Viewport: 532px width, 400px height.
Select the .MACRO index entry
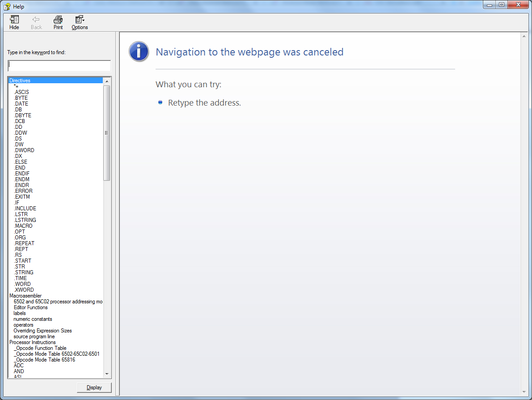[x=23, y=226]
